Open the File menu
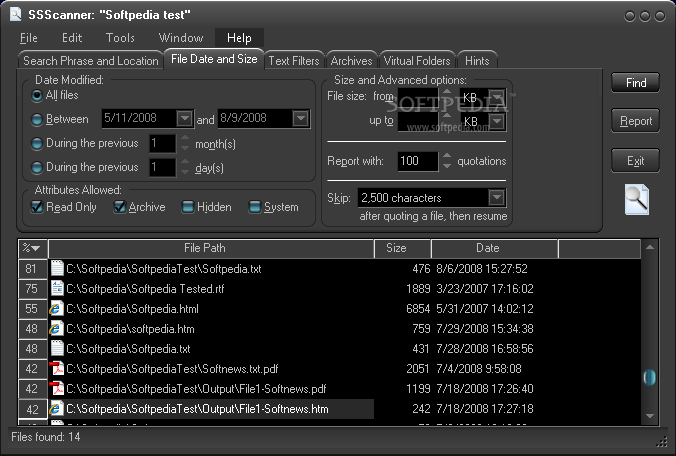The height and width of the screenshot is (456, 676). pyautogui.click(x=28, y=38)
